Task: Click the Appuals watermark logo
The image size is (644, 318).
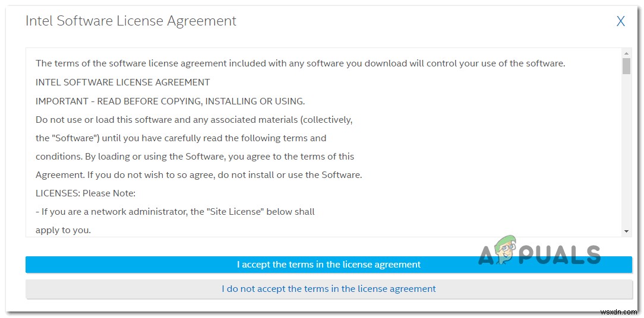Action: (539, 254)
